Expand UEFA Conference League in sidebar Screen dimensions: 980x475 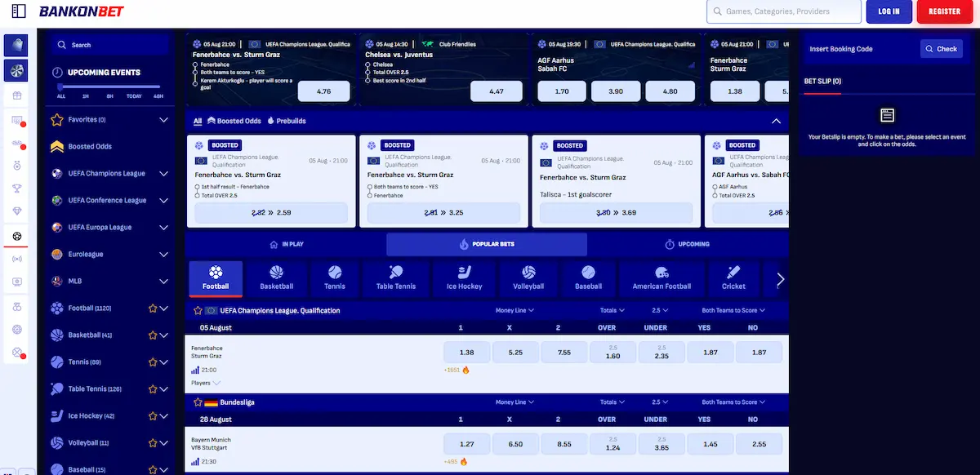coord(164,201)
